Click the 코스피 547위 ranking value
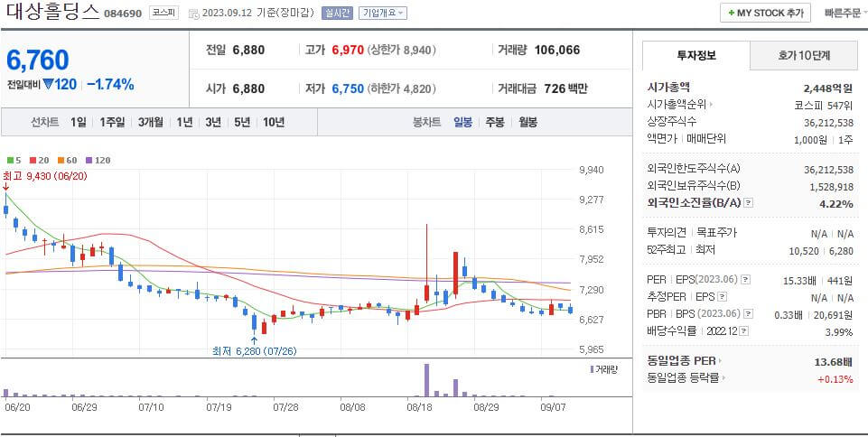This screenshot has width=868, height=437. tap(823, 105)
